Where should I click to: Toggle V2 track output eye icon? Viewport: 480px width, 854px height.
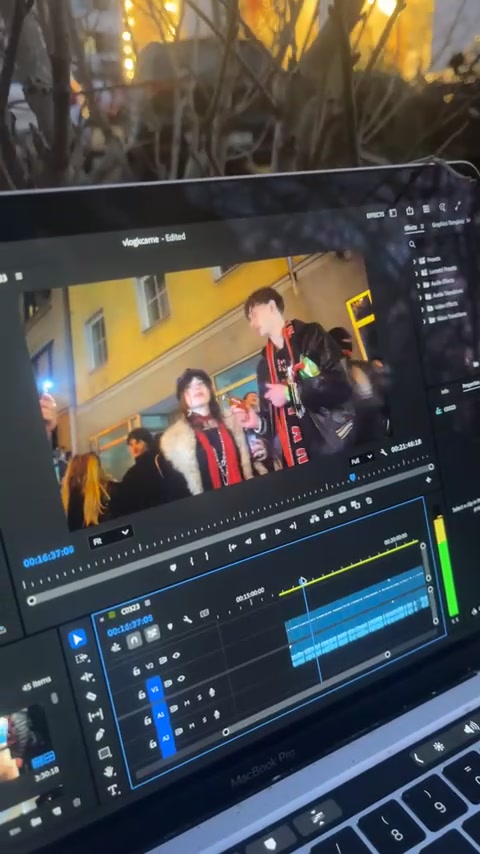click(x=176, y=656)
